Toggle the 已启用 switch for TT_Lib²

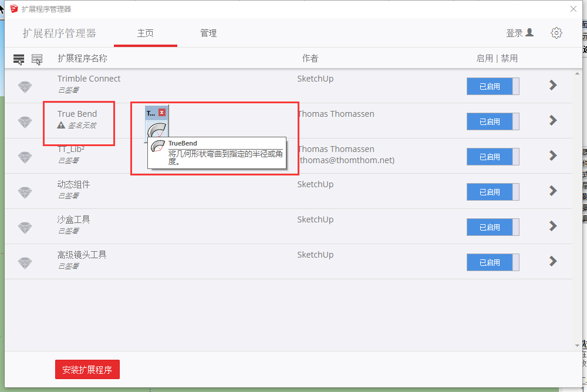pyautogui.click(x=492, y=157)
